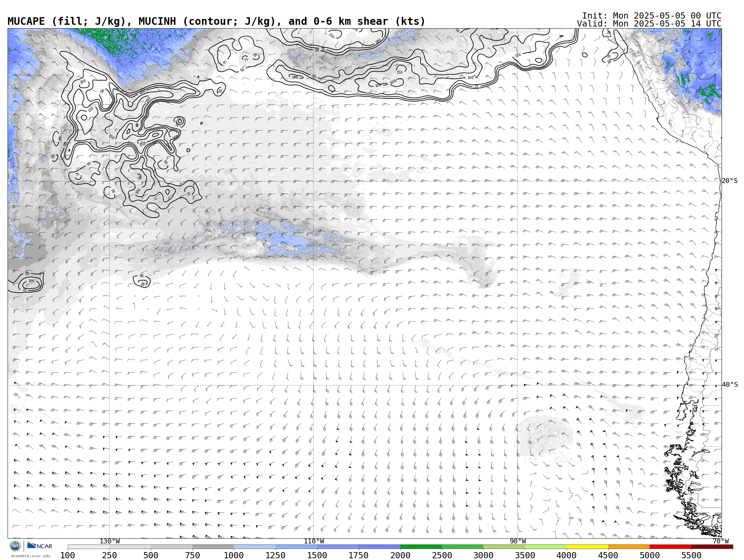Click the Valid: Mon 2025-05-05 14 UTC text
Viewport: 744px width, 560px height.
click(x=649, y=24)
